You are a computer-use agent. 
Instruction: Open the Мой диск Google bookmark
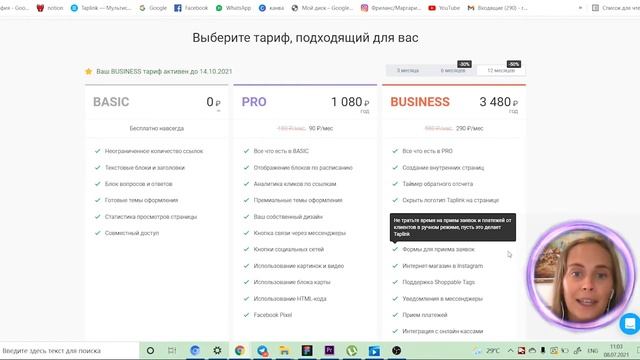pos(322,8)
